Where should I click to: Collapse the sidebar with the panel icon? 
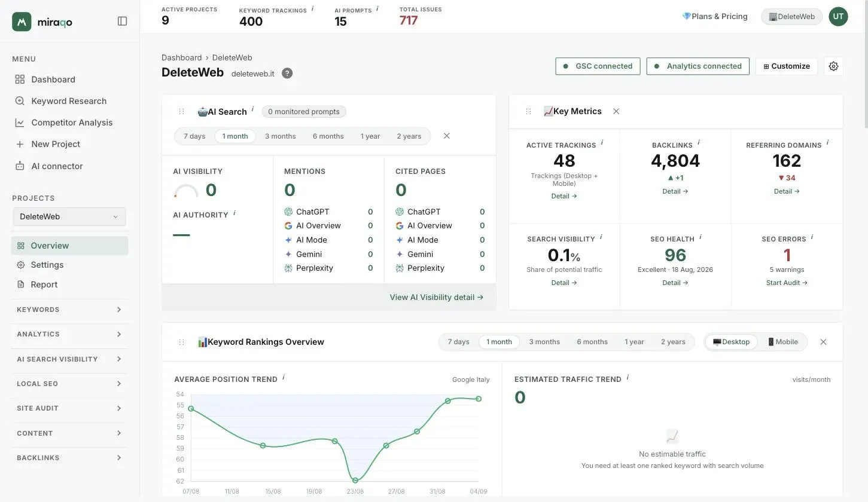(123, 21)
